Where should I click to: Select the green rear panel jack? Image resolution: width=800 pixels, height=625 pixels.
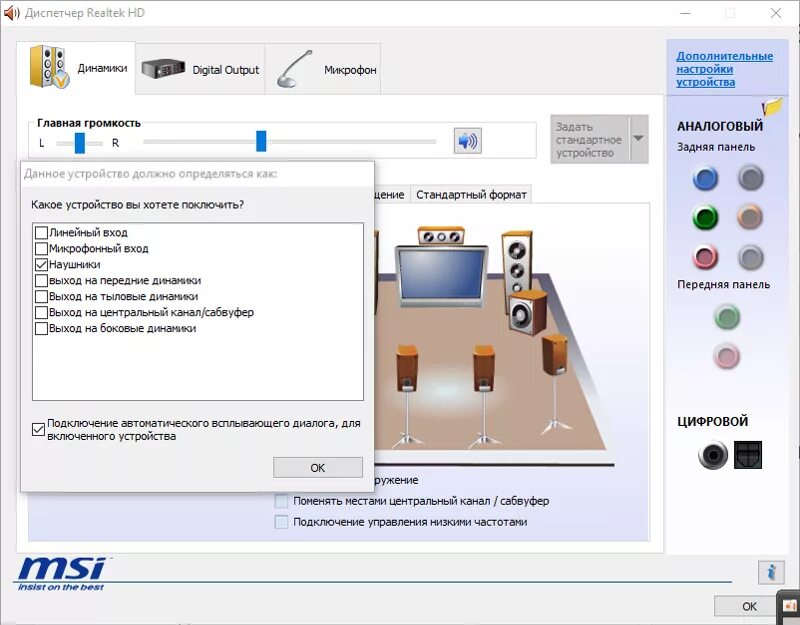[705, 218]
